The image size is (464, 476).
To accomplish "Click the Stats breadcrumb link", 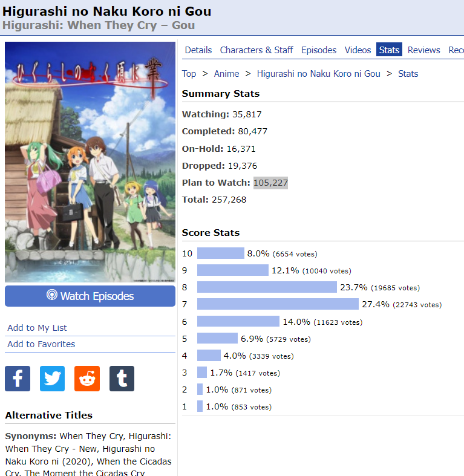I will tap(408, 74).
